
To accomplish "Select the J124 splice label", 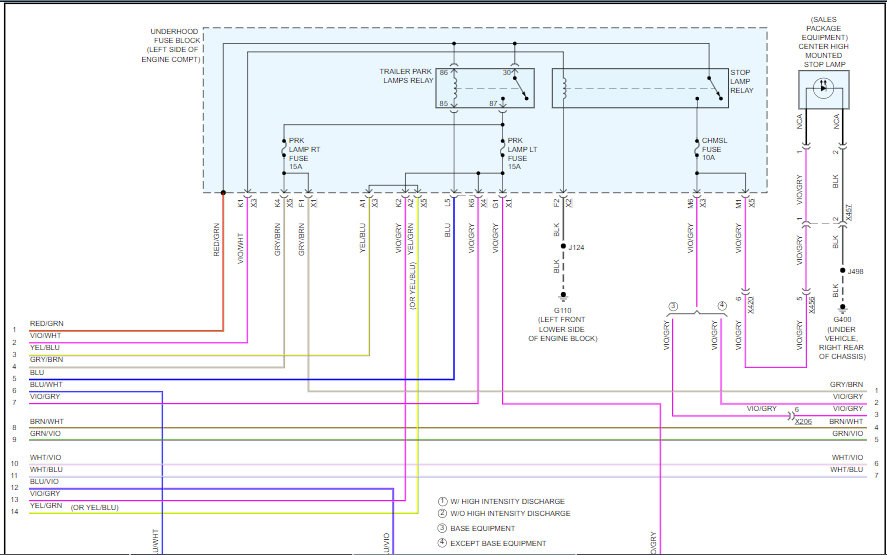I will [576, 247].
